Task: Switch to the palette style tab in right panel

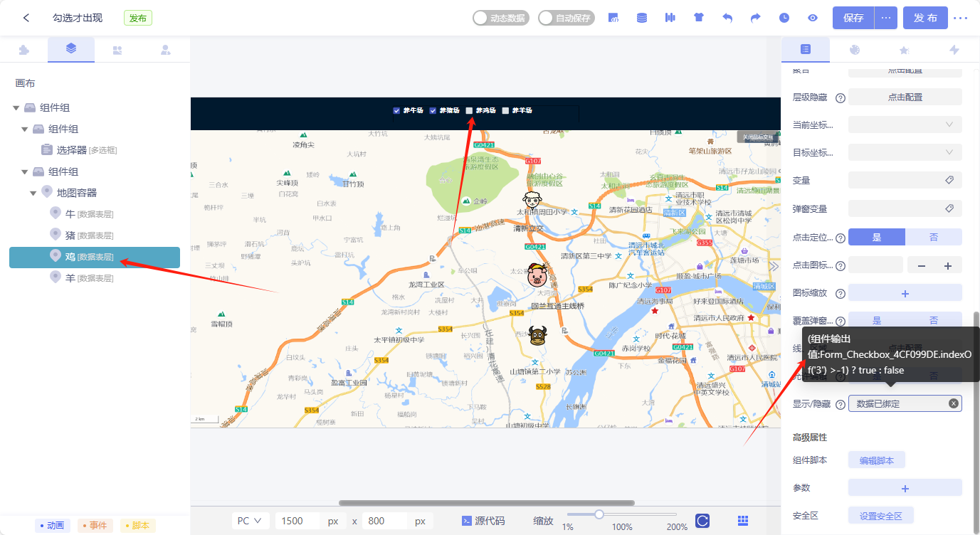Action: (855, 50)
